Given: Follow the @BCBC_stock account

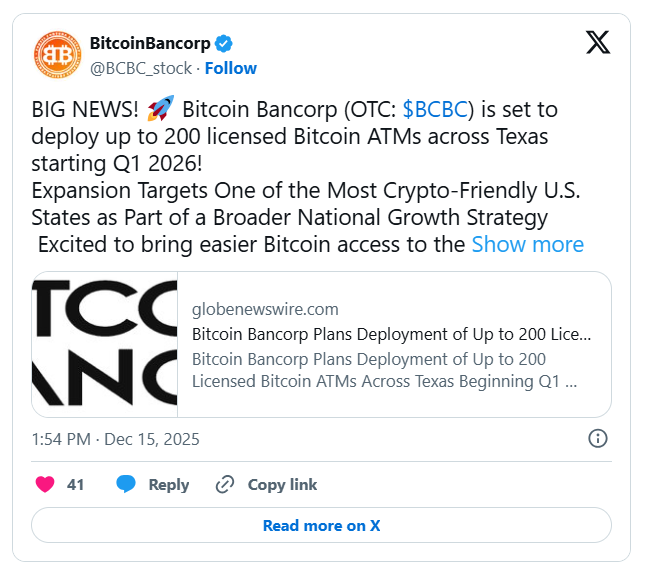Looking at the screenshot, I should [231, 68].
